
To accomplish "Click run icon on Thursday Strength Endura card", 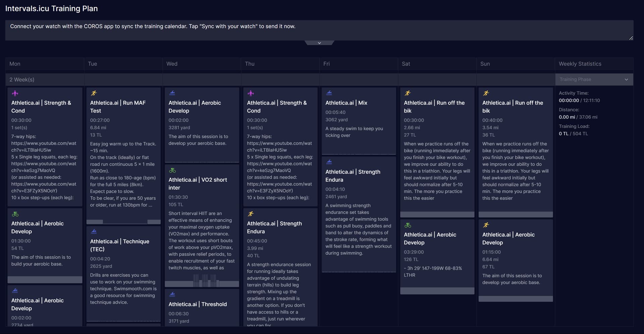I will pos(251,214).
